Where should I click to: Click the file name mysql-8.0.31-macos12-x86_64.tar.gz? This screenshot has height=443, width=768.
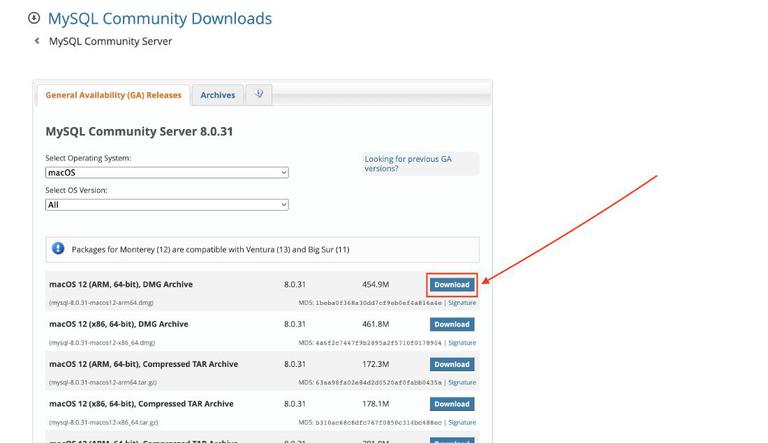tap(103, 422)
